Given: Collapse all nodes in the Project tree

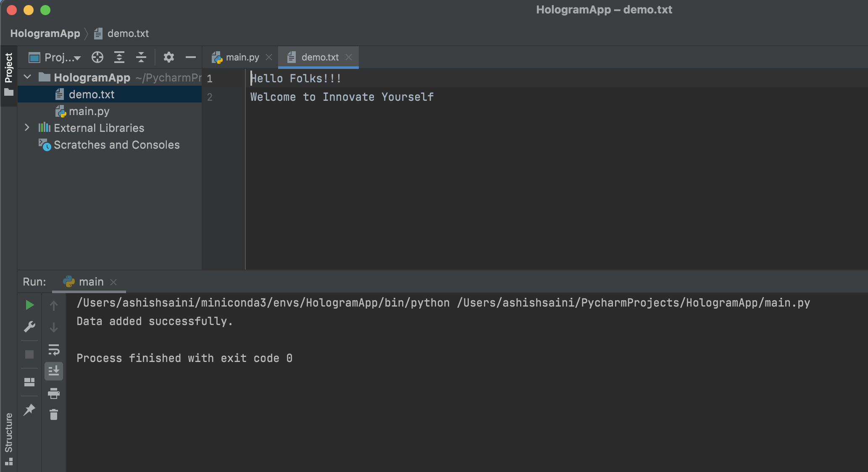Looking at the screenshot, I should (141, 57).
